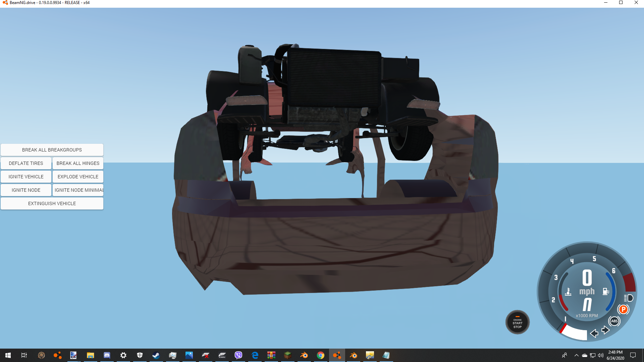Extinguish the vehicle fire
644x362 pixels.
(52, 203)
